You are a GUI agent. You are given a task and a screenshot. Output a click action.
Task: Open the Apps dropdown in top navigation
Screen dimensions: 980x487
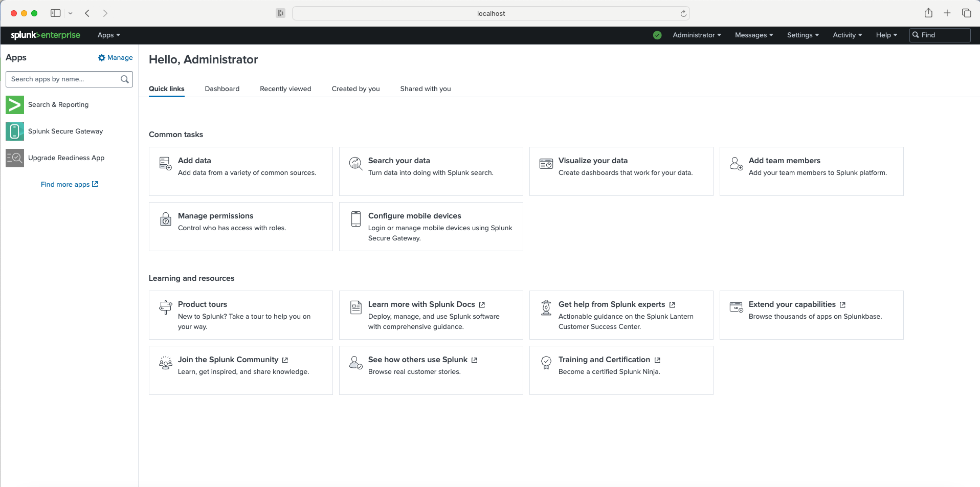109,35
